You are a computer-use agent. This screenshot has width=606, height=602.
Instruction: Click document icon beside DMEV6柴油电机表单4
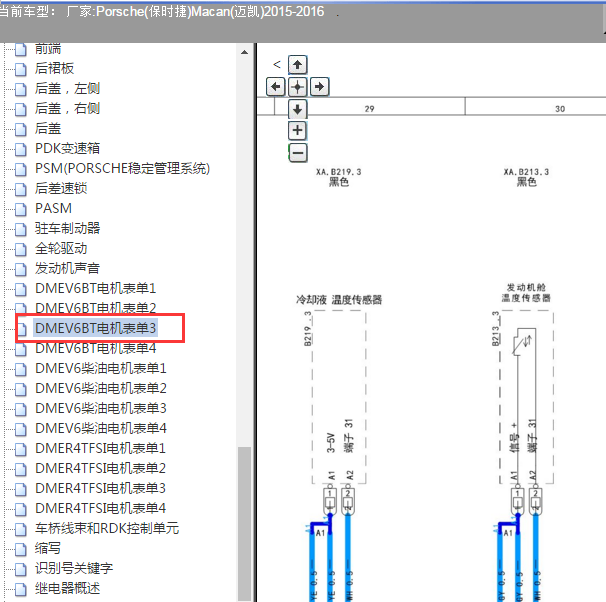pyautogui.click(x=21, y=429)
